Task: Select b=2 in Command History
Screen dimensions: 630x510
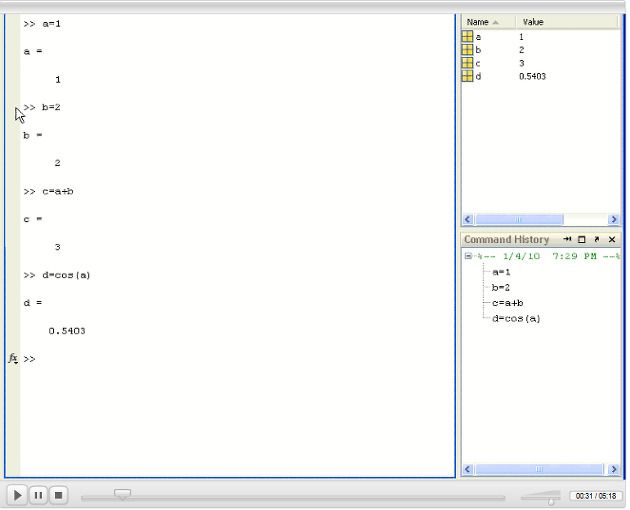Action: point(501,287)
